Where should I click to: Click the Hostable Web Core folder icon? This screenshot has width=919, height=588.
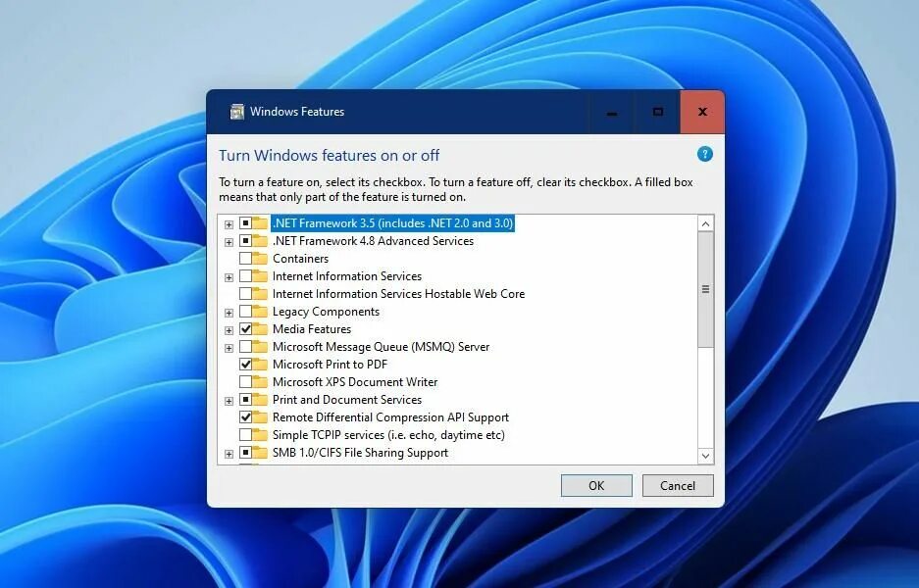coord(260,293)
